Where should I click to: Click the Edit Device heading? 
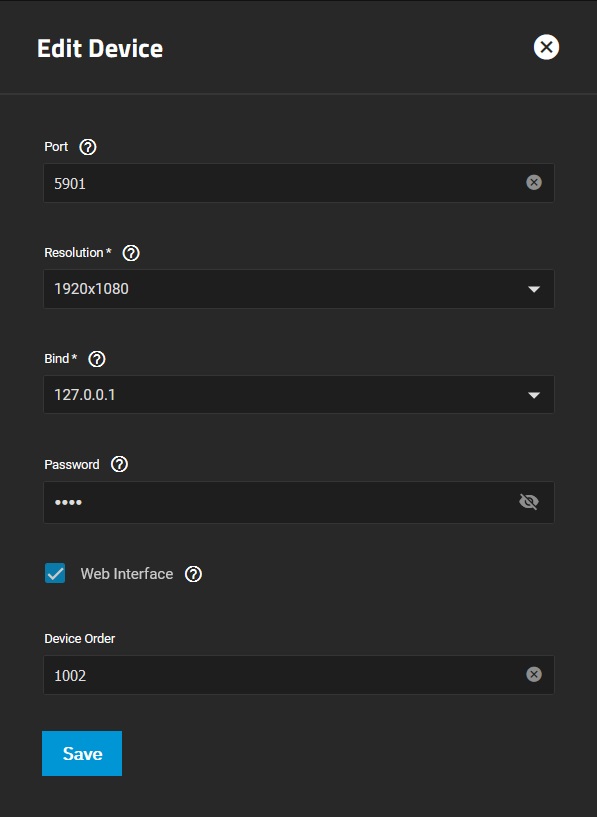[x=100, y=48]
